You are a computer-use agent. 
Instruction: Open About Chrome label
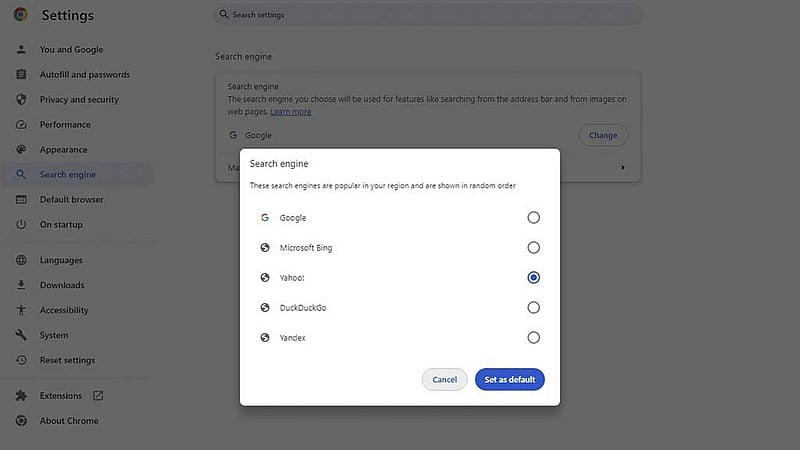[x=69, y=420]
